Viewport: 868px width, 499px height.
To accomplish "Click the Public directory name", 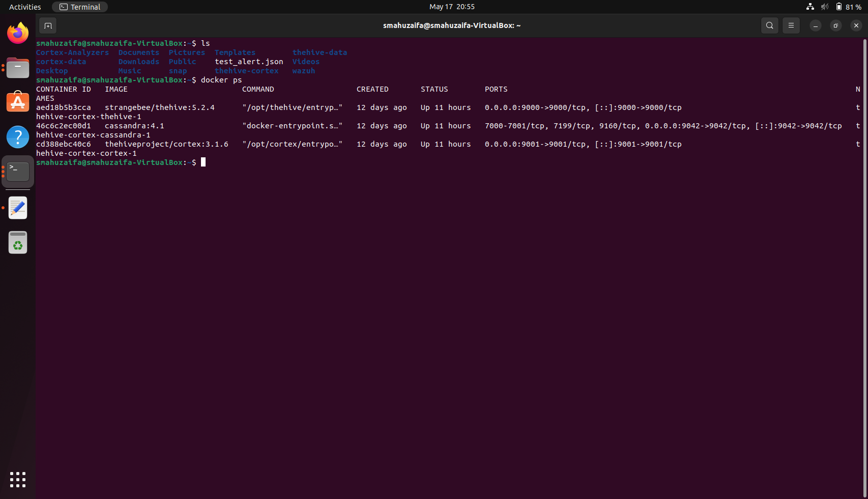I will click(182, 62).
